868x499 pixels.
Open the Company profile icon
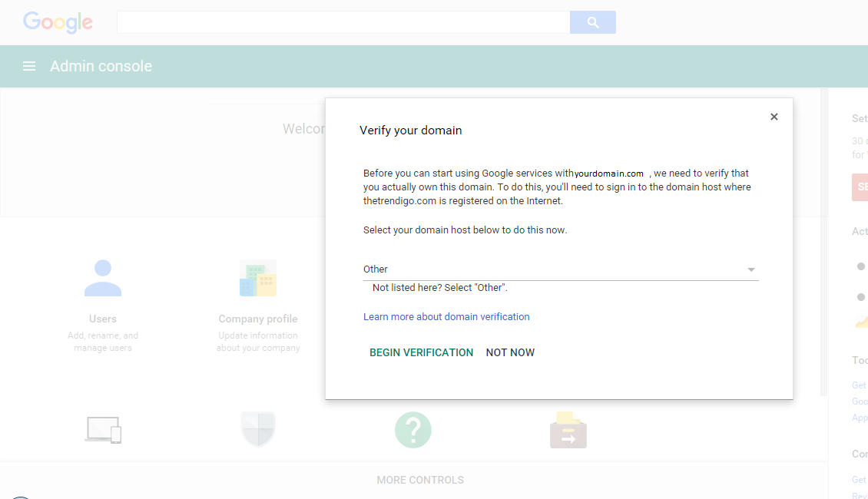click(x=257, y=278)
